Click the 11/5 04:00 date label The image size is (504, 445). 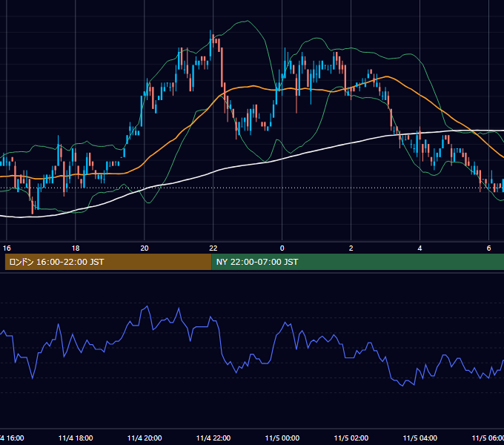pos(420,438)
